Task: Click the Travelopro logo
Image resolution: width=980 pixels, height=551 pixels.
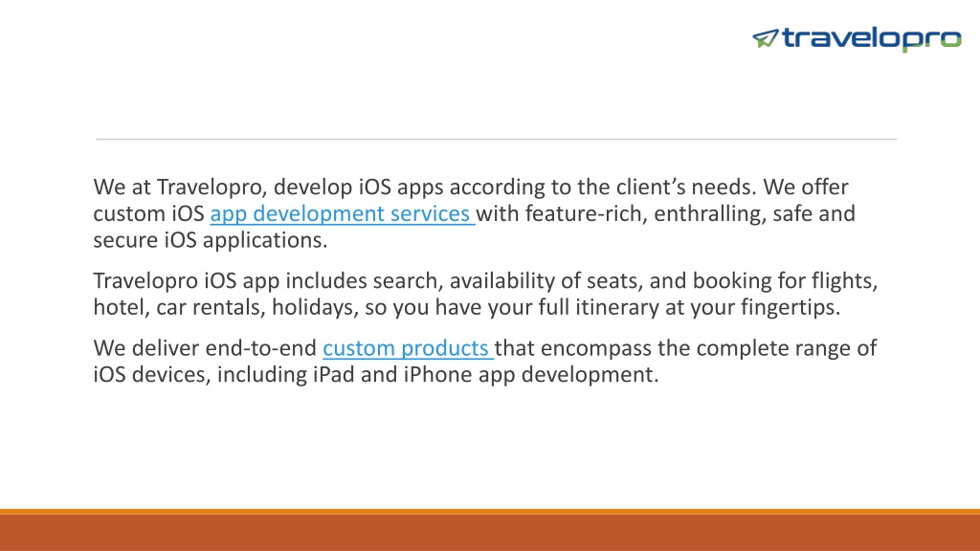Action: pyautogui.click(x=857, y=39)
